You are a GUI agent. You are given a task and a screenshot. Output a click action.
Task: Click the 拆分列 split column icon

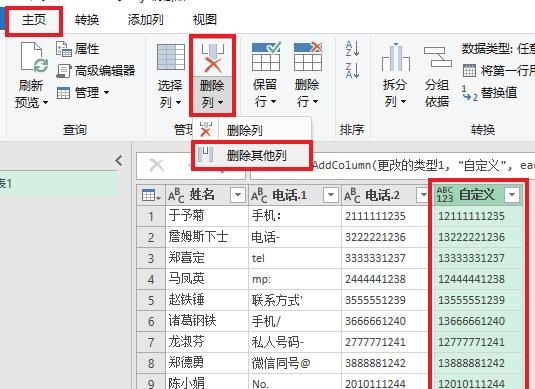[x=395, y=57]
